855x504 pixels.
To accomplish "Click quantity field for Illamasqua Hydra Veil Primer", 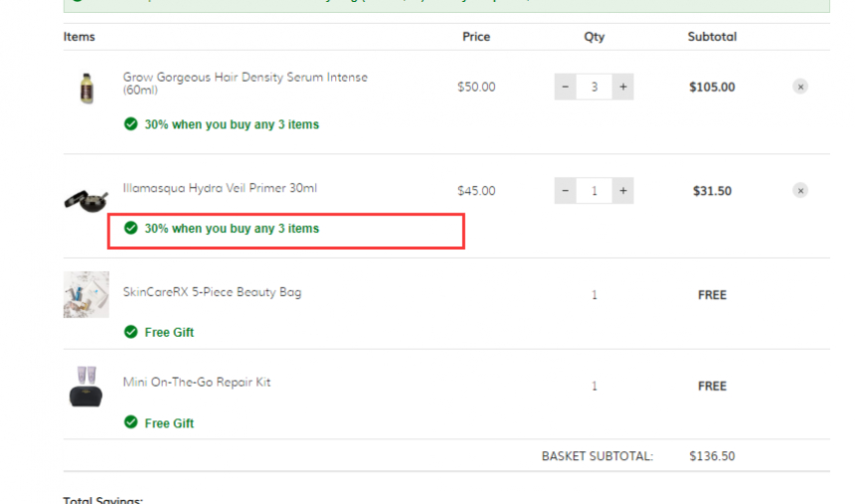I will (x=594, y=190).
